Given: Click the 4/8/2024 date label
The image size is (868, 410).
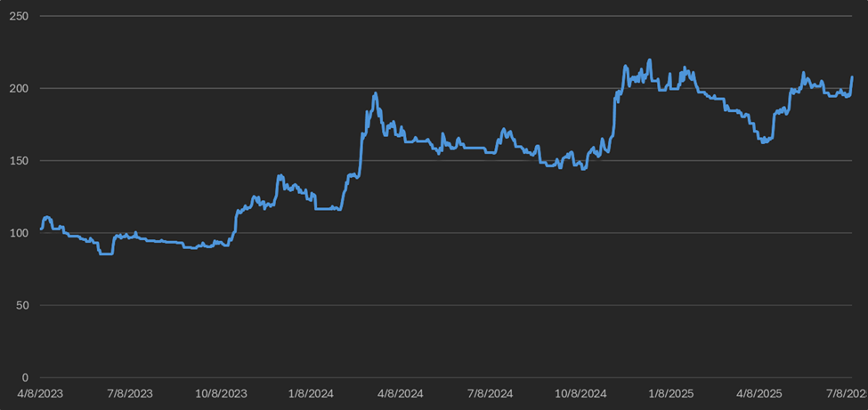Looking at the screenshot, I should [401, 394].
